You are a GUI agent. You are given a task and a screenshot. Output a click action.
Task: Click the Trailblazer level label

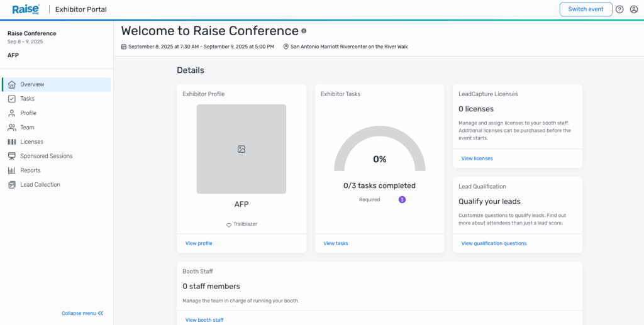click(x=245, y=224)
